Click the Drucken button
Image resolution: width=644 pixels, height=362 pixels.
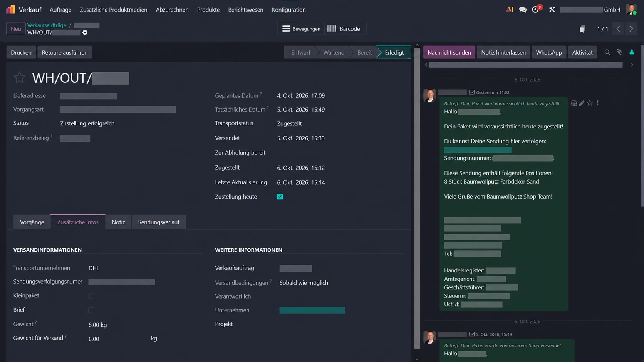(x=21, y=52)
